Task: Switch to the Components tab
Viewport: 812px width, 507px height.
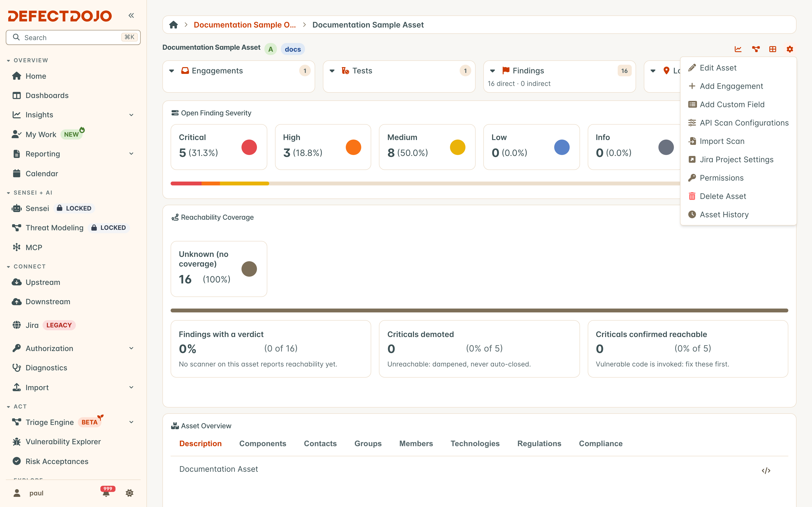Action: pos(262,443)
